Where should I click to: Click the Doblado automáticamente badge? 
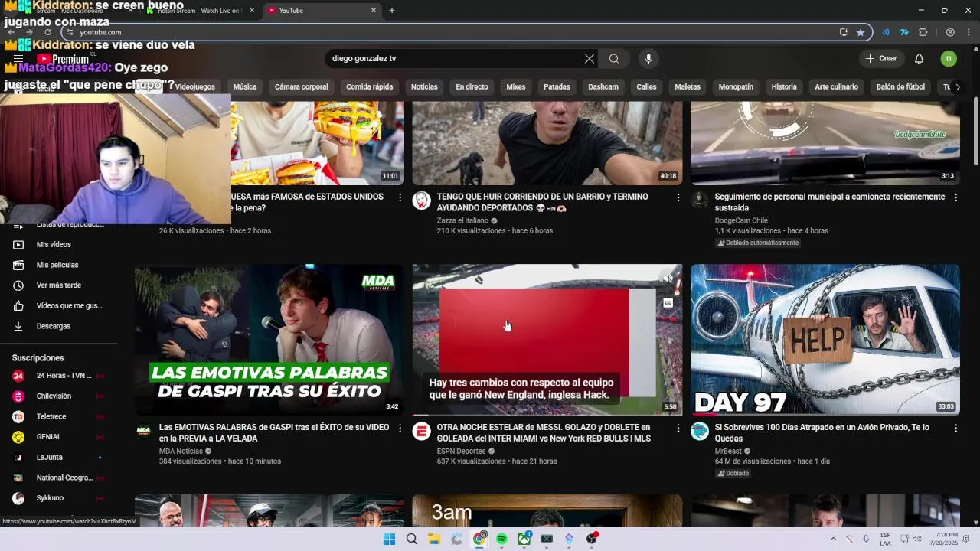[758, 243]
